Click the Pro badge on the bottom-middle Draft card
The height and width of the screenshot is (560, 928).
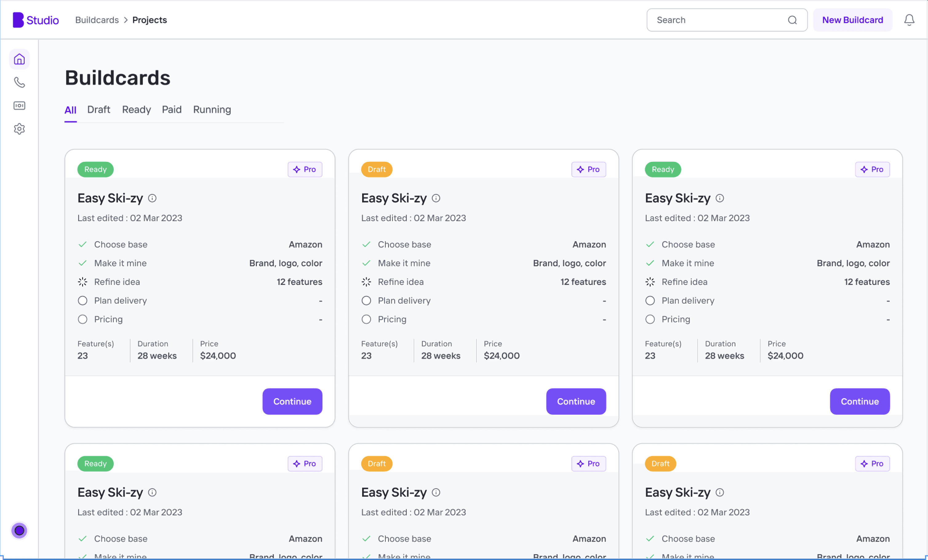coord(588,464)
